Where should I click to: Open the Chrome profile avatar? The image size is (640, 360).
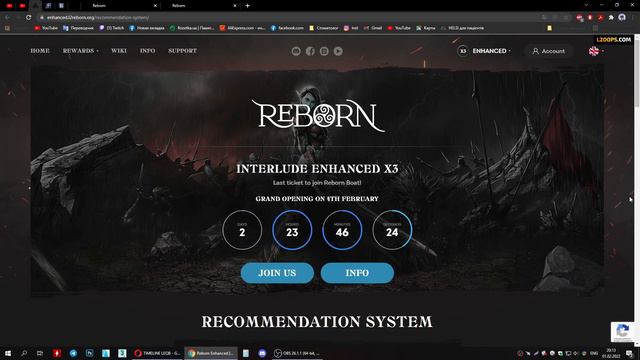(x=622, y=17)
